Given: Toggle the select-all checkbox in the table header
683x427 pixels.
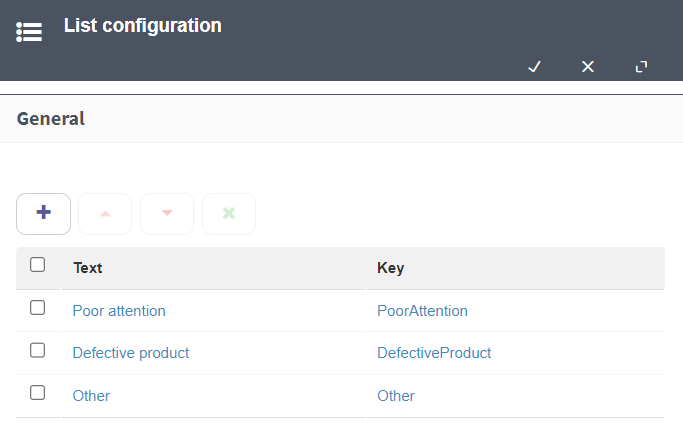Looking at the screenshot, I should (x=37, y=264).
